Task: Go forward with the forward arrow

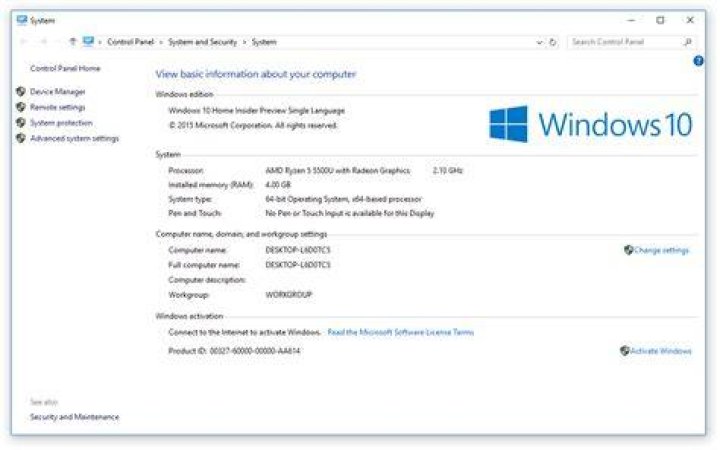Action: pos(44,42)
